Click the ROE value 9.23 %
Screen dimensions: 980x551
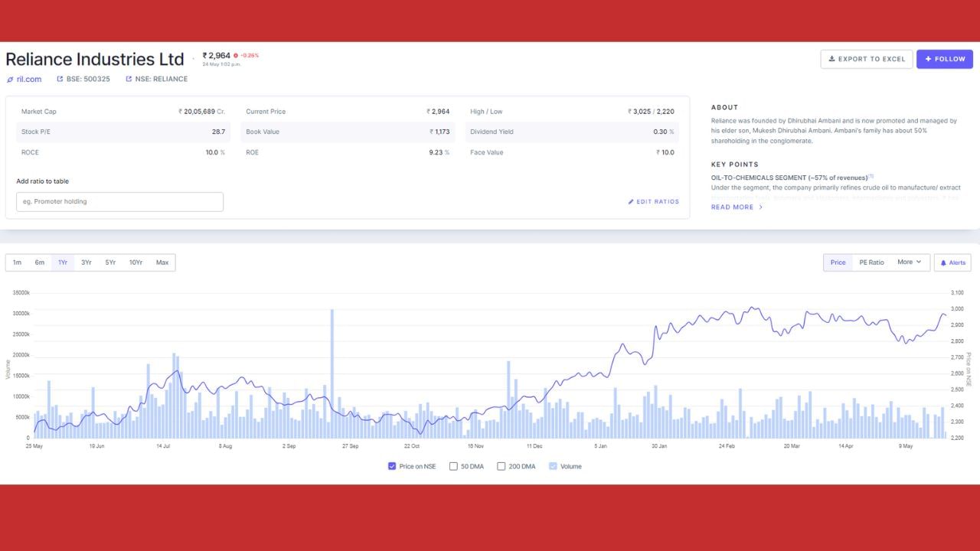click(x=439, y=152)
